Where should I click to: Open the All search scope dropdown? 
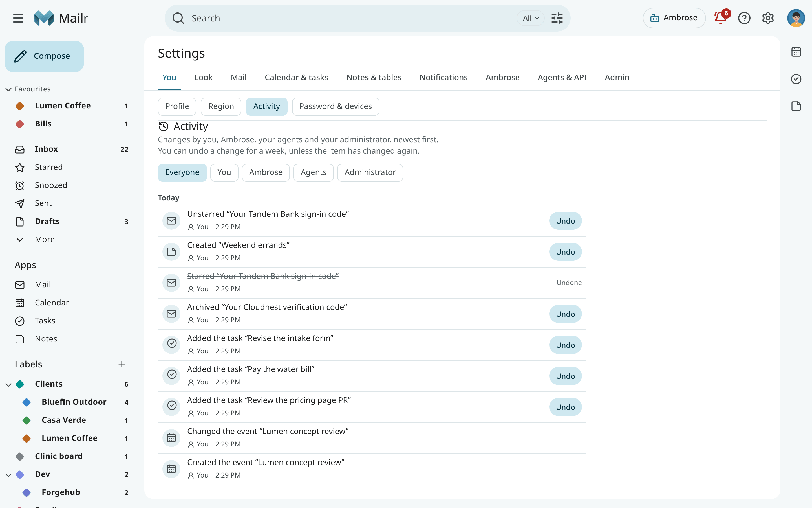click(x=531, y=18)
